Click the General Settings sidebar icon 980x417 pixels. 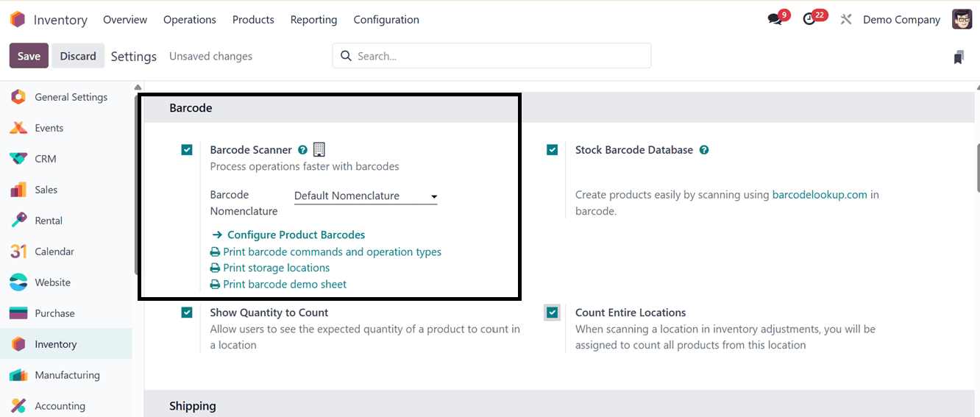pyautogui.click(x=18, y=97)
